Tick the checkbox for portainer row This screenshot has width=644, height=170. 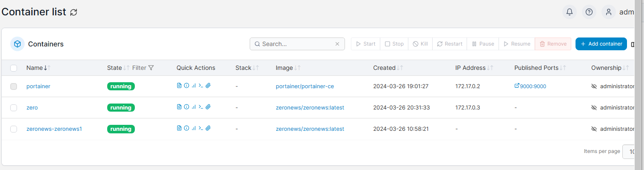(x=14, y=86)
